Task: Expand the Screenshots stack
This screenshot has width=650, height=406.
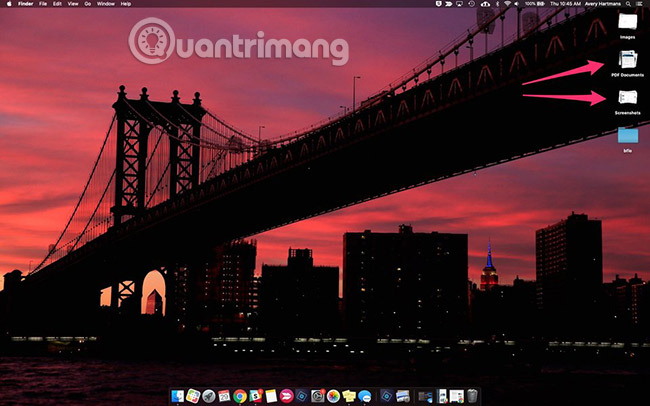Action: tap(628, 98)
